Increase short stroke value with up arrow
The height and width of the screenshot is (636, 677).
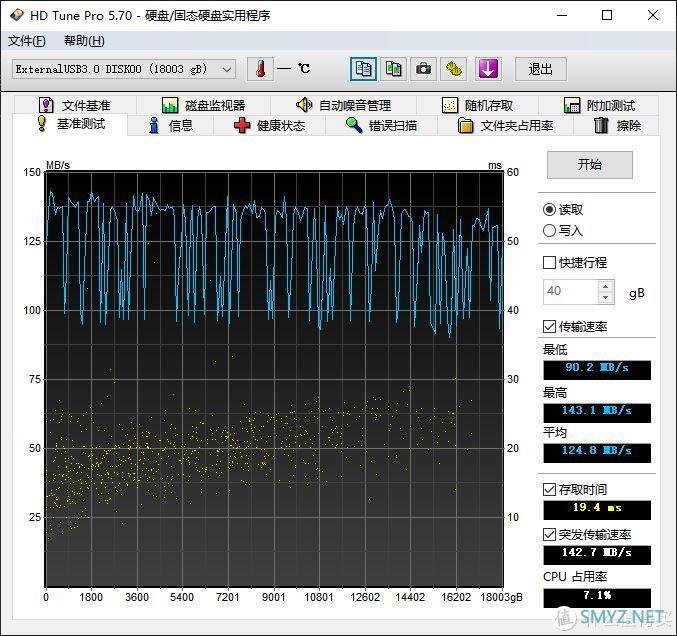[606, 286]
